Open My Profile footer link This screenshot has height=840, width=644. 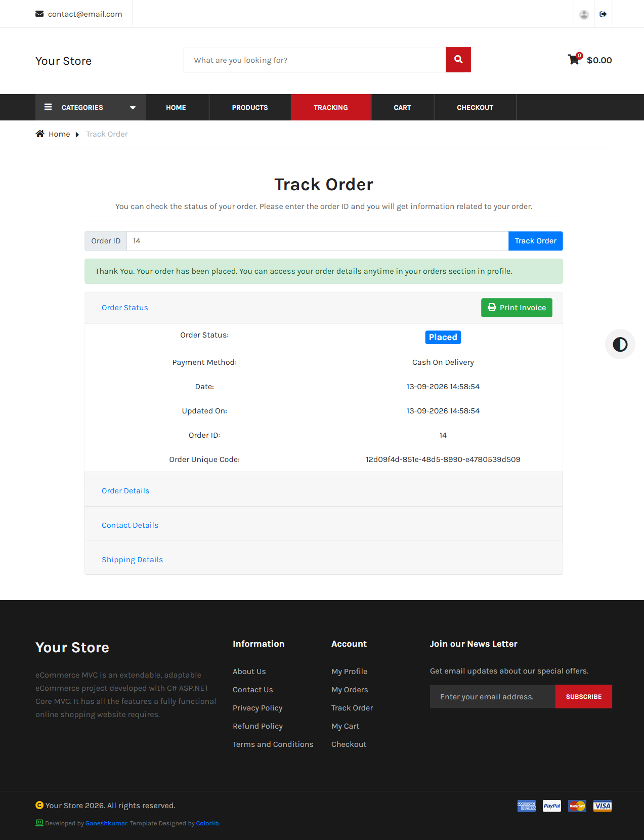pyautogui.click(x=350, y=671)
